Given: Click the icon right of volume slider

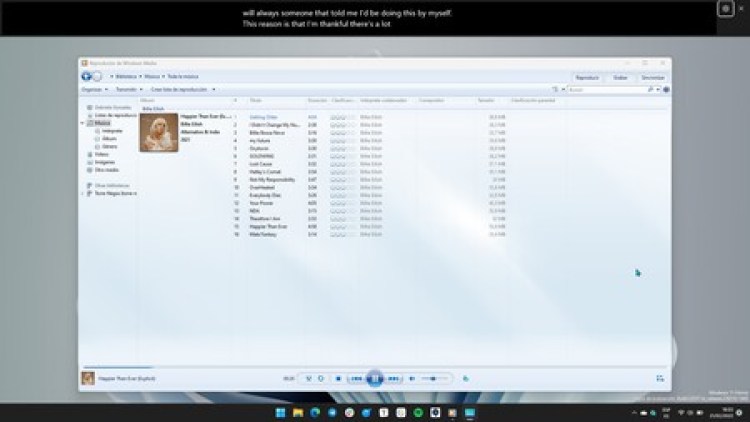Looking at the screenshot, I should pos(465,378).
